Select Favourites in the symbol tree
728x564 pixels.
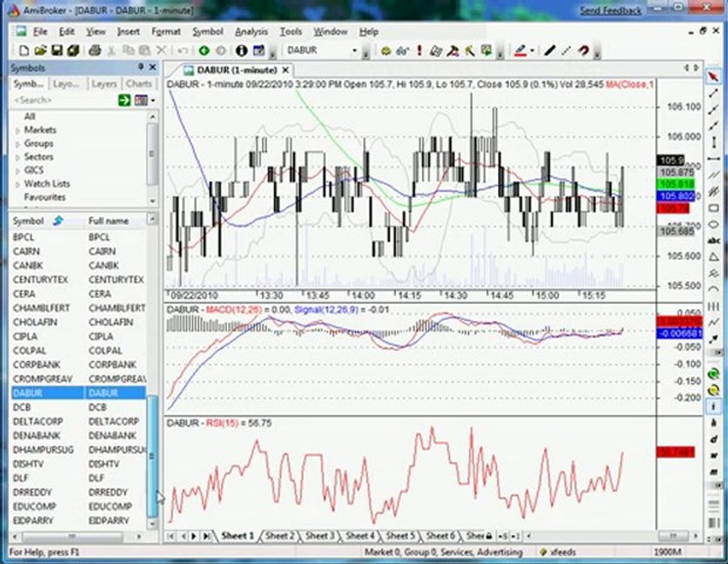45,197
